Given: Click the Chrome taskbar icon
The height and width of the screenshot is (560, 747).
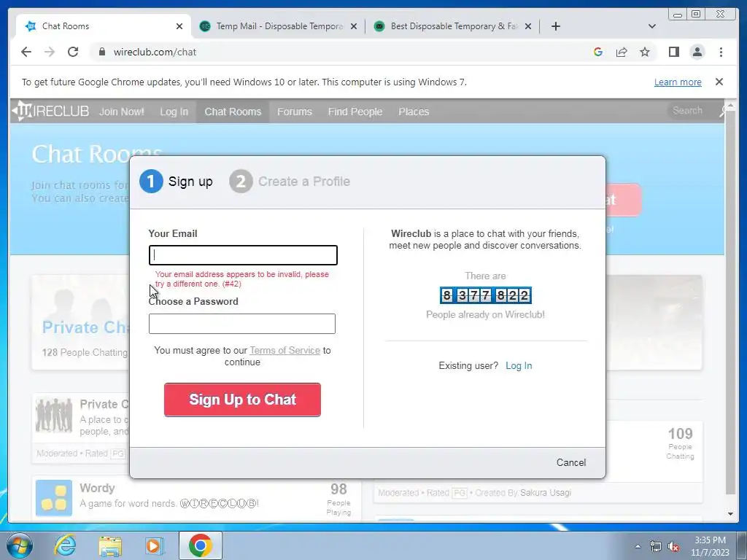Looking at the screenshot, I should [200, 545].
